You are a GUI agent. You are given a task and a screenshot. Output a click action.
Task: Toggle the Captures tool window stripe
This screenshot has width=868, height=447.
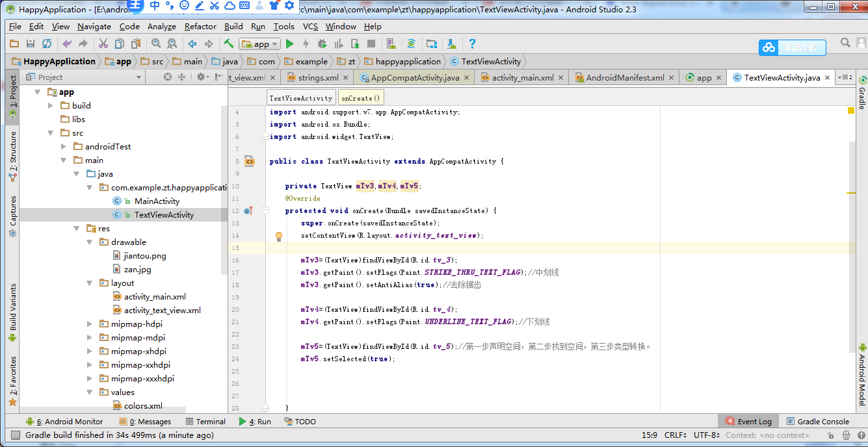tap(12, 216)
